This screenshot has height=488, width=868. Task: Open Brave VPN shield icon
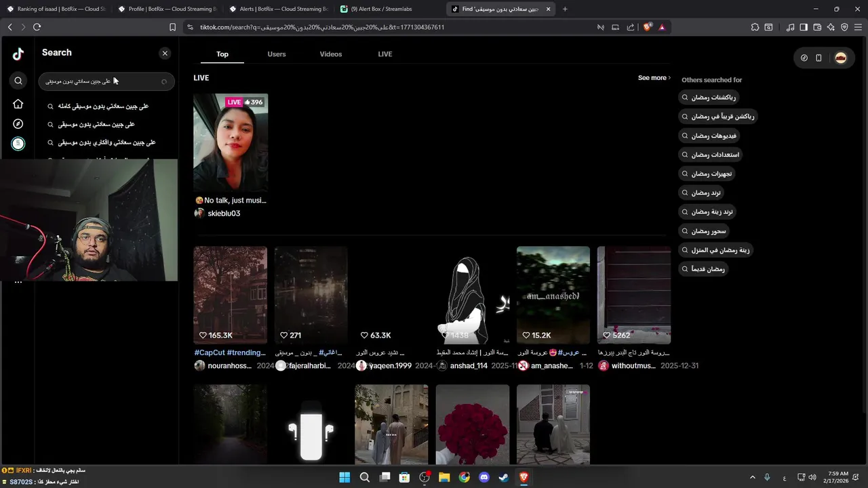(844, 27)
